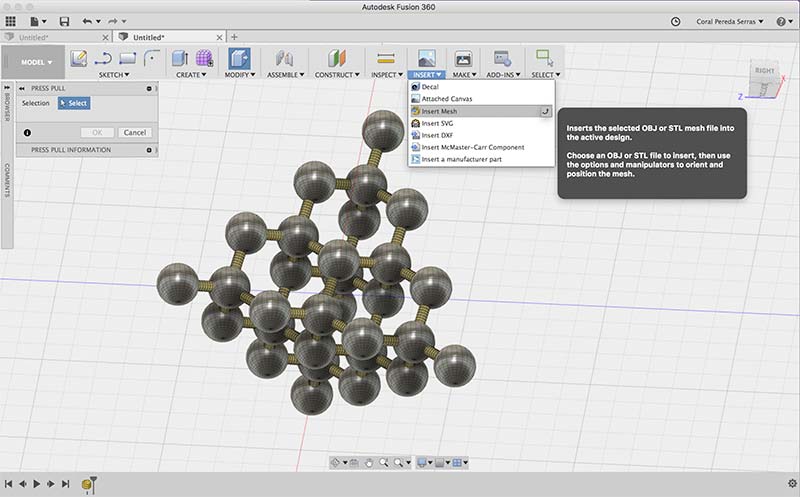Viewport: 800px width, 497px height.
Task: Open display settings dropdown in navigation bar
Action: tap(424, 463)
